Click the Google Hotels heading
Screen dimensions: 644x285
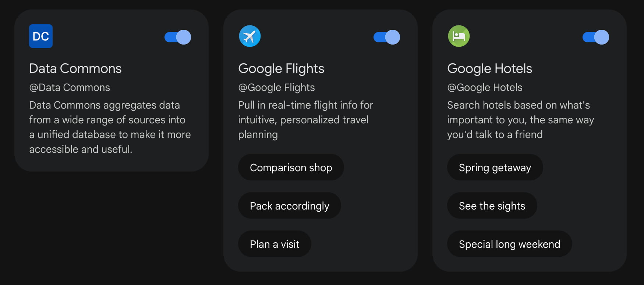click(489, 68)
